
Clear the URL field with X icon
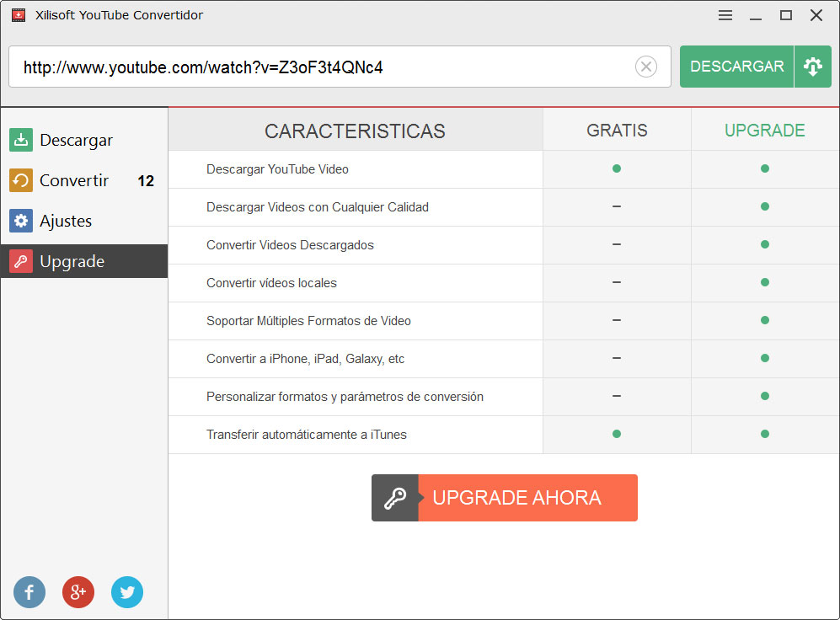click(646, 67)
